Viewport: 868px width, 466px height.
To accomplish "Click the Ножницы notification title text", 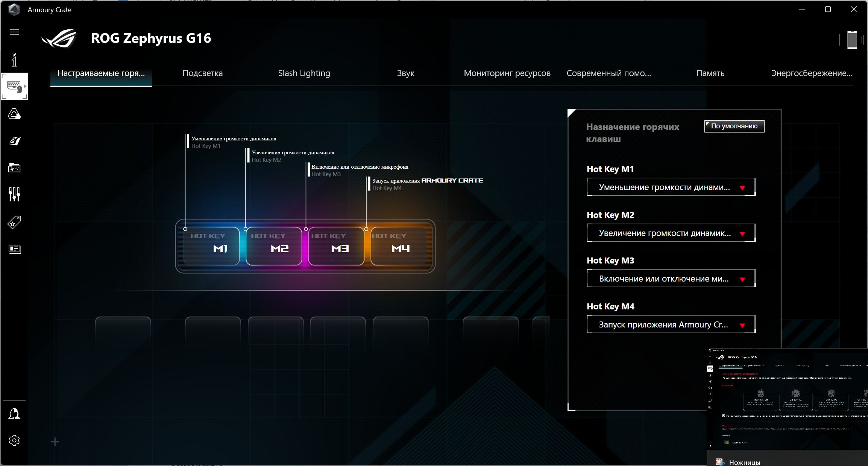I will tap(745, 462).
